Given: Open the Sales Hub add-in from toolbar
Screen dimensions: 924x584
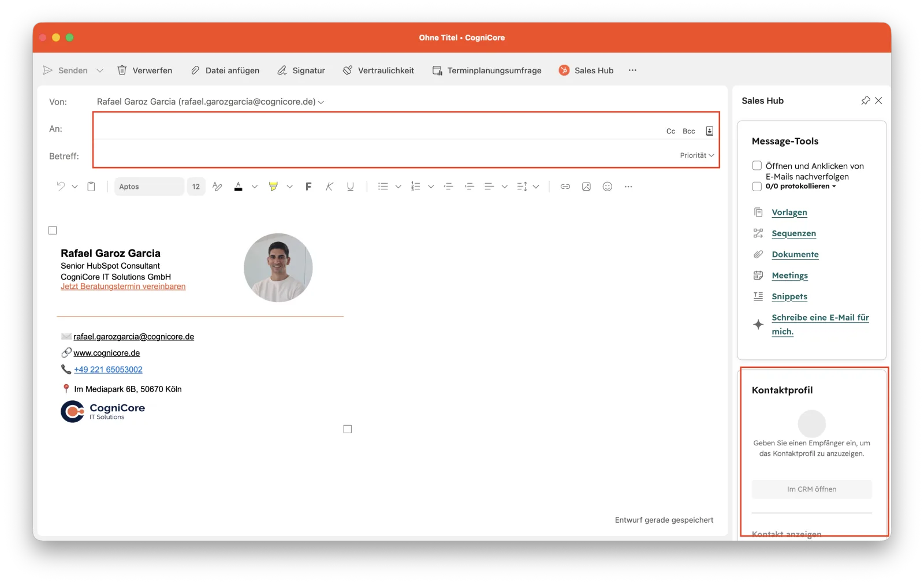Looking at the screenshot, I should pos(586,70).
